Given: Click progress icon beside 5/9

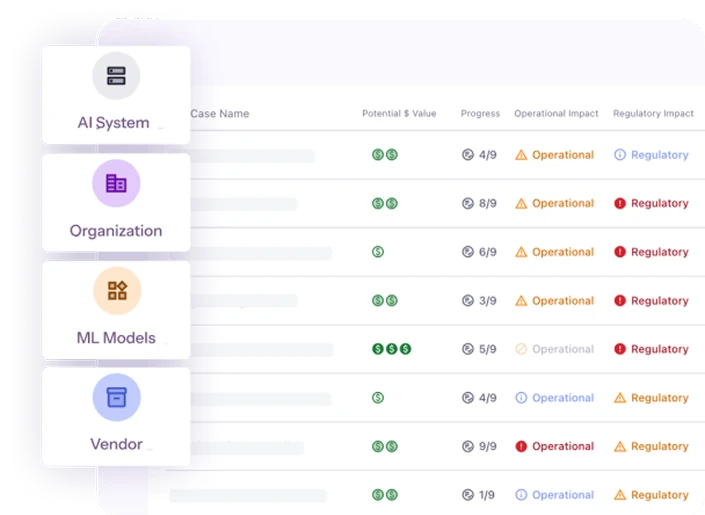Looking at the screenshot, I should pos(468,349).
